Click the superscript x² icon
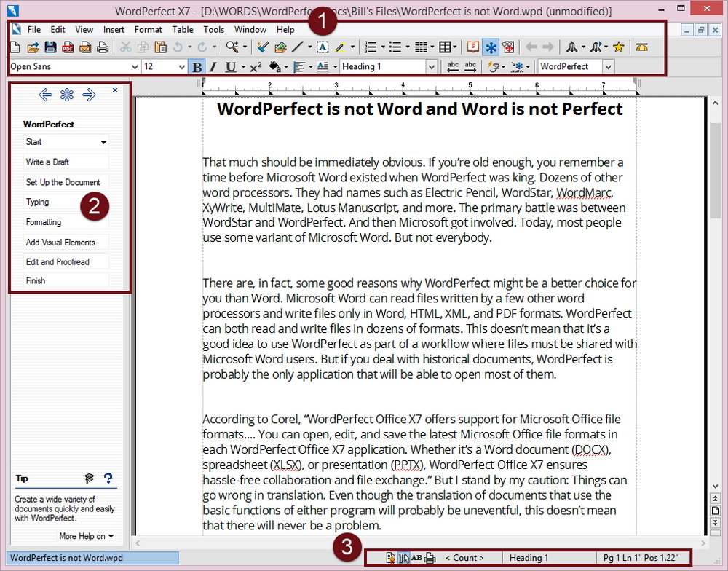 click(x=256, y=67)
